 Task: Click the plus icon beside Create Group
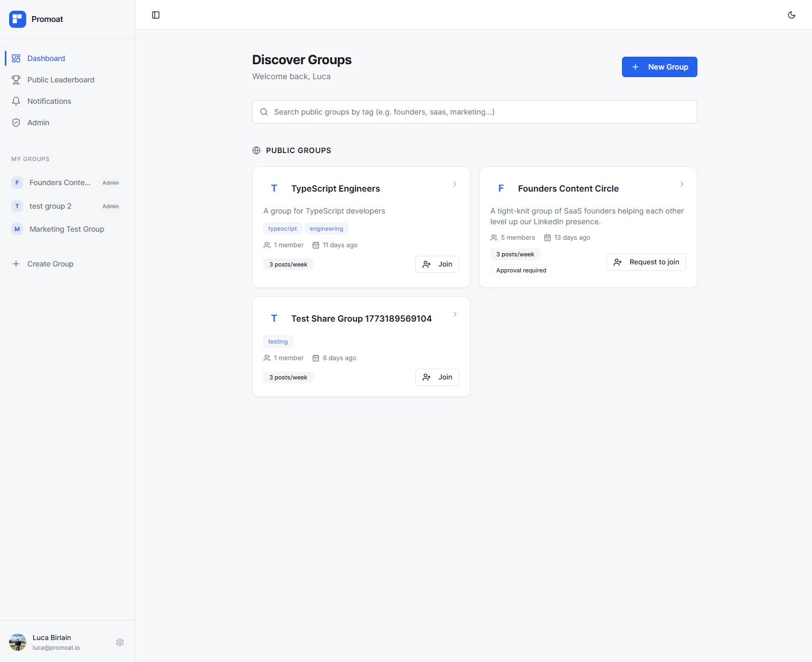pyautogui.click(x=16, y=264)
